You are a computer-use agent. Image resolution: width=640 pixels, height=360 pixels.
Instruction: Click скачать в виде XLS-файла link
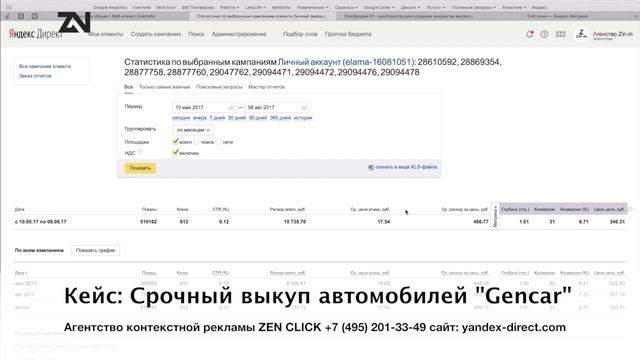406,167
